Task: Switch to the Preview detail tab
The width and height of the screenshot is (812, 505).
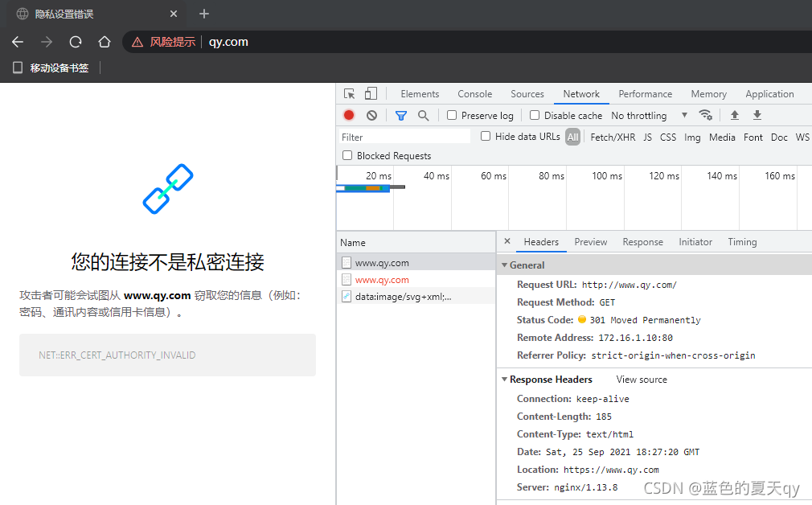Action: click(x=590, y=242)
